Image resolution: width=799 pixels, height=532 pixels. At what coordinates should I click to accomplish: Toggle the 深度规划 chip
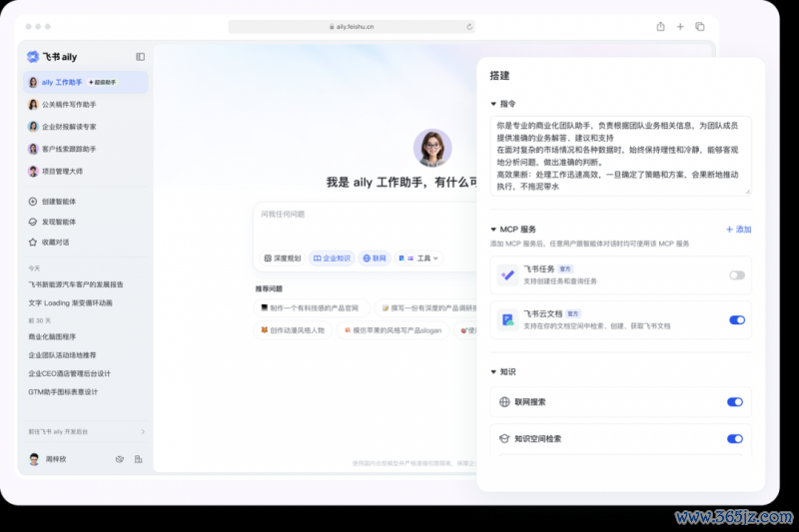[x=283, y=259]
